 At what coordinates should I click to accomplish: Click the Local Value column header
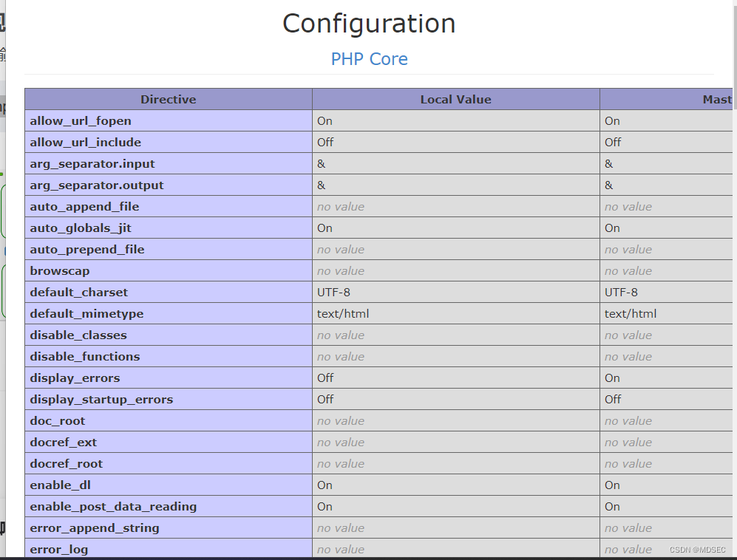(x=456, y=99)
